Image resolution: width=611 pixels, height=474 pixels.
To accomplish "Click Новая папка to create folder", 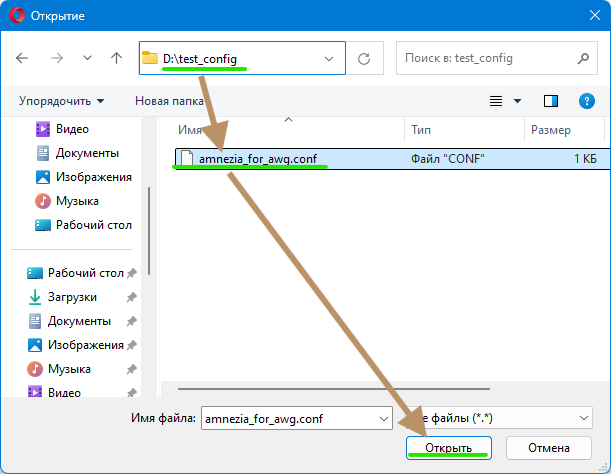I will click(x=168, y=101).
